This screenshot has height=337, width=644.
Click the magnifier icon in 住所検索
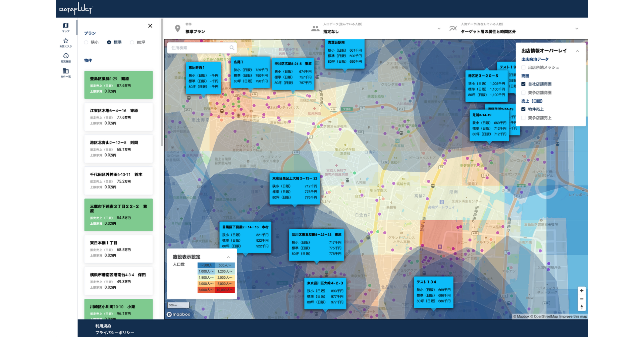point(232,48)
